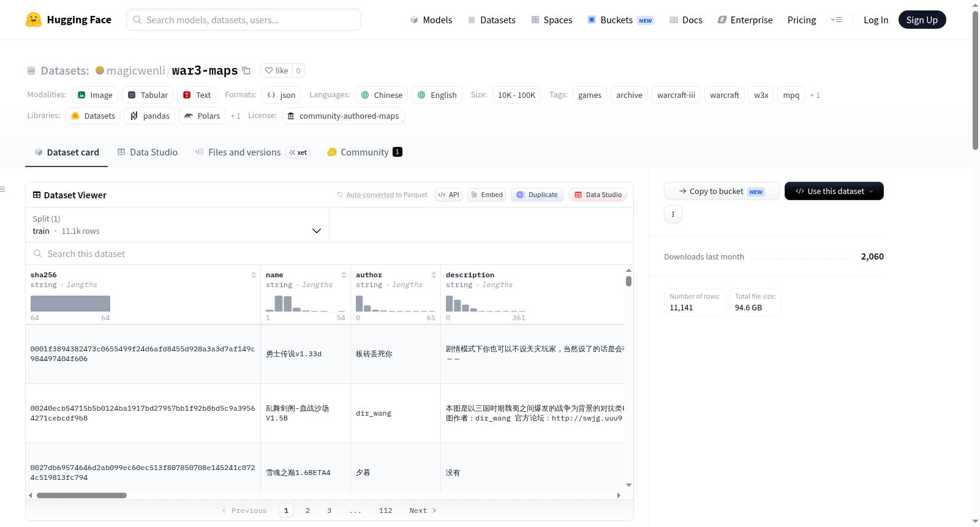Filter by Tabular modality tag

(x=148, y=95)
